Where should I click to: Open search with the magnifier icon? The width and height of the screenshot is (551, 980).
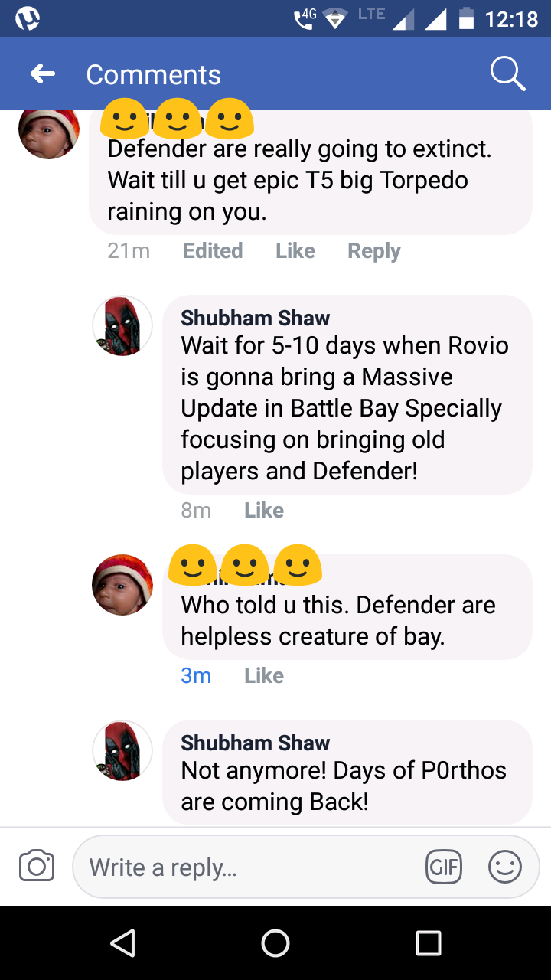click(x=507, y=74)
